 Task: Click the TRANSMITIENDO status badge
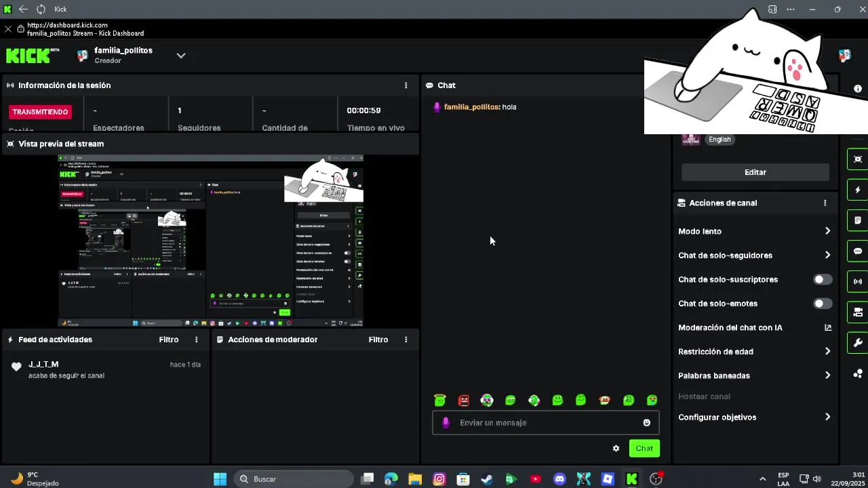pos(40,112)
